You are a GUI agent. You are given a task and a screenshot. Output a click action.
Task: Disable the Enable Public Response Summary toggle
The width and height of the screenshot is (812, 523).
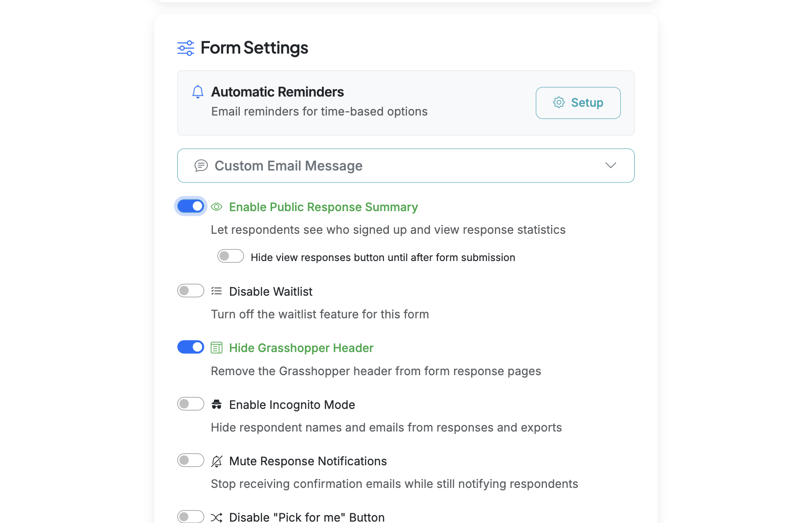(x=190, y=206)
